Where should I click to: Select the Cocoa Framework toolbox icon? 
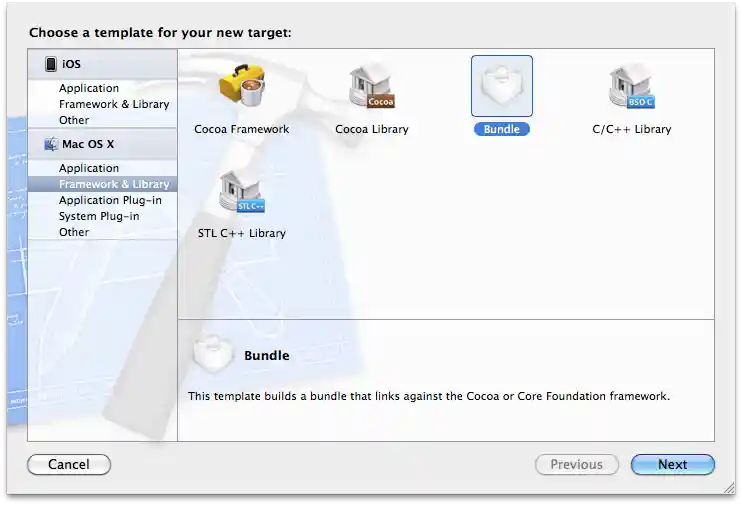pyautogui.click(x=242, y=86)
